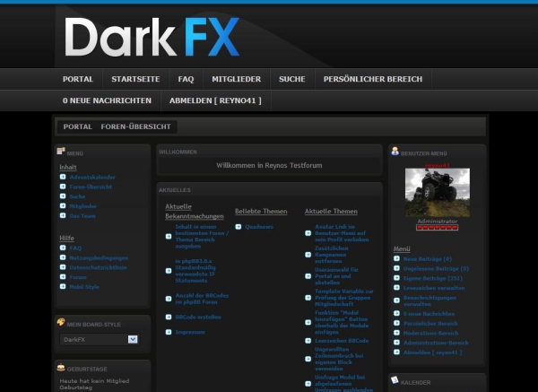Click the plus icon next to Adventskalender

click(x=62, y=177)
